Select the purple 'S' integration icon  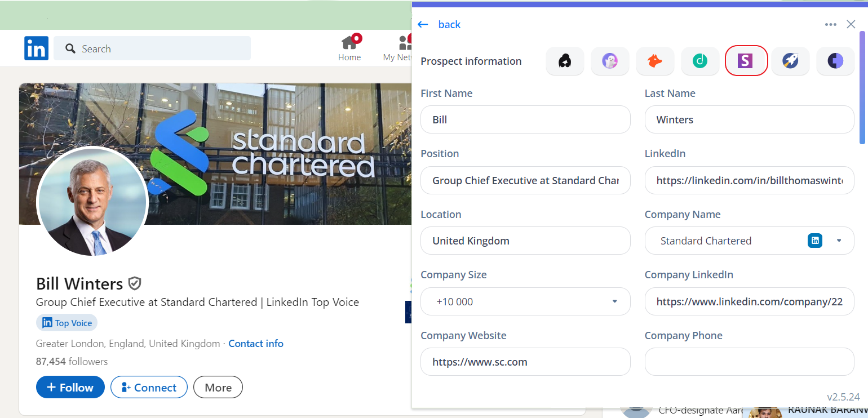pyautogui.click(x=746, y=61)
